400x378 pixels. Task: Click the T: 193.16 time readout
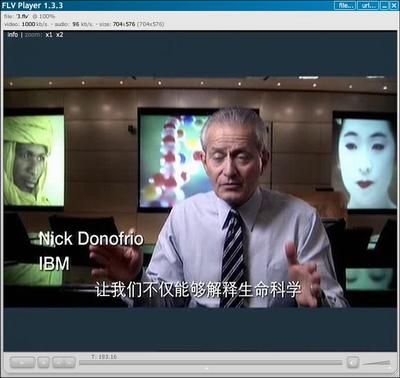coord(104,357)
